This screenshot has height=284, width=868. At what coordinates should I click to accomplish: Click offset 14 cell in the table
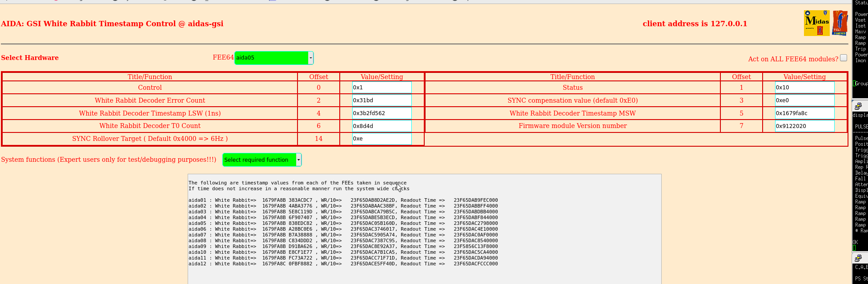(x=318, y=139)
